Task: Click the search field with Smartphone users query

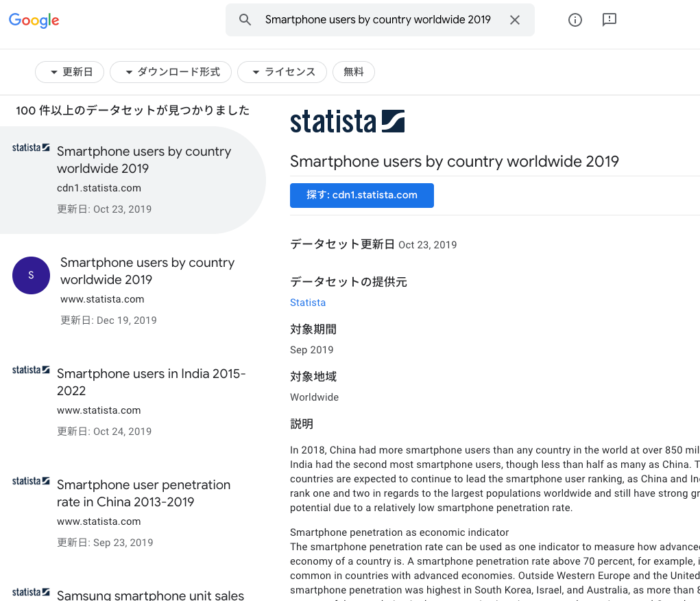Action: [x=380, y=20]
